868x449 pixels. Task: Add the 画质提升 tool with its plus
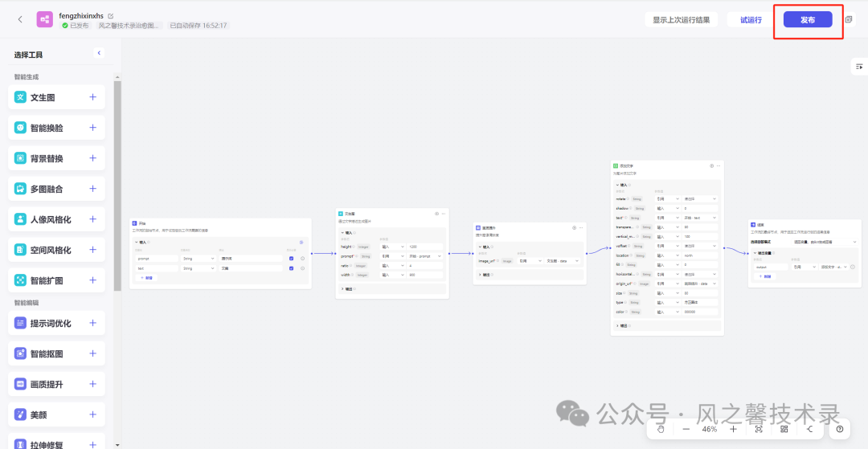pyautogui.click(x=92, y=384)
